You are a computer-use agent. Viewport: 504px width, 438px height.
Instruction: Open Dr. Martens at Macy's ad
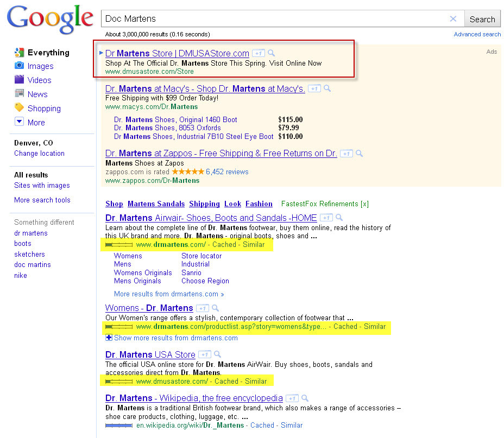pos(205,88)
